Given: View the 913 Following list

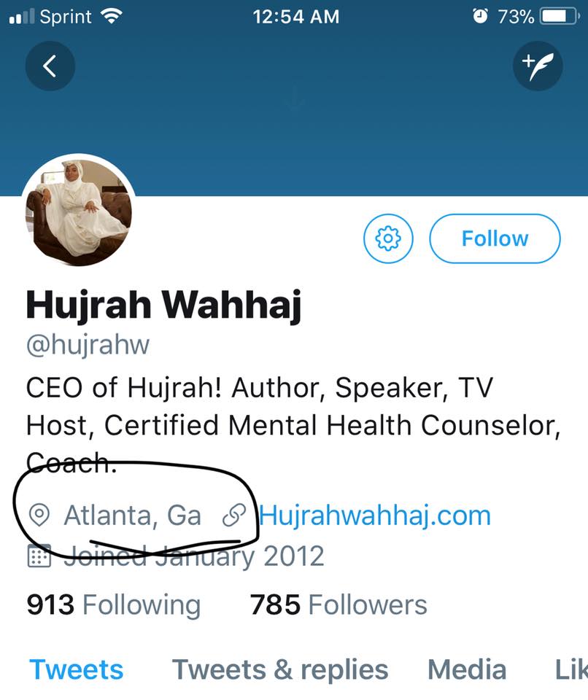Looking at the screenshot, I should (114, 605).
